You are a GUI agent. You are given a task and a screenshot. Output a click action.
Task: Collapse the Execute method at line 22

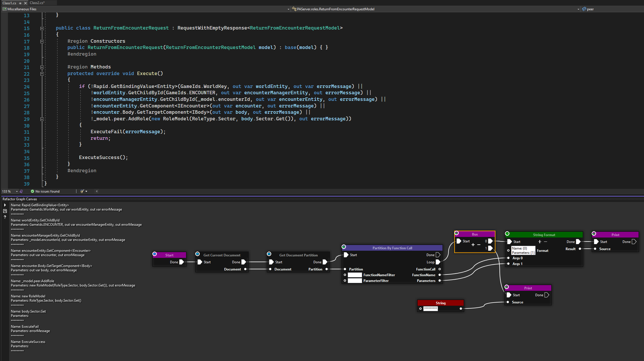42,74
